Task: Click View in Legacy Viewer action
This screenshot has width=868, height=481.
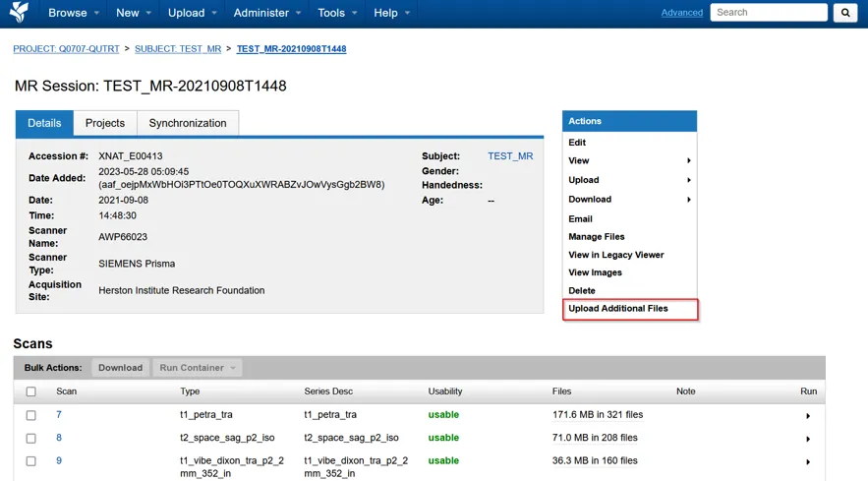Action: tap(616, 255)
